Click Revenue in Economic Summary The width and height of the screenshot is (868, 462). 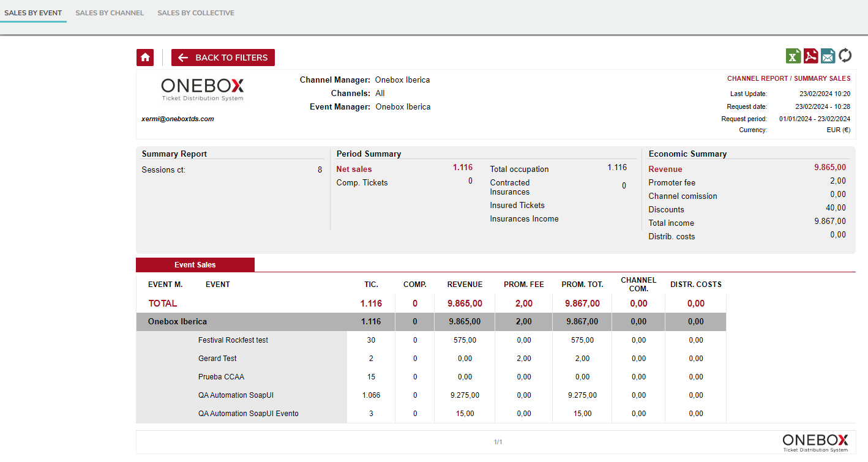665,170
